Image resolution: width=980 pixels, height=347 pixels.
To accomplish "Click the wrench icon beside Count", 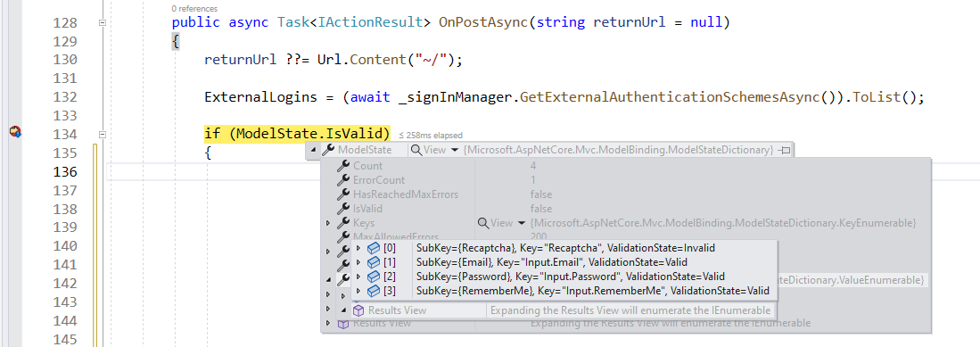I will (x=343, y=166).
